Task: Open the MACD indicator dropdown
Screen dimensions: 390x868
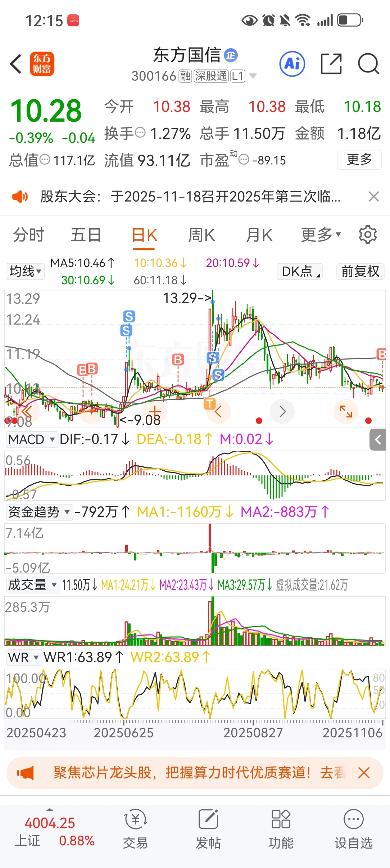Action: (32, 439)
